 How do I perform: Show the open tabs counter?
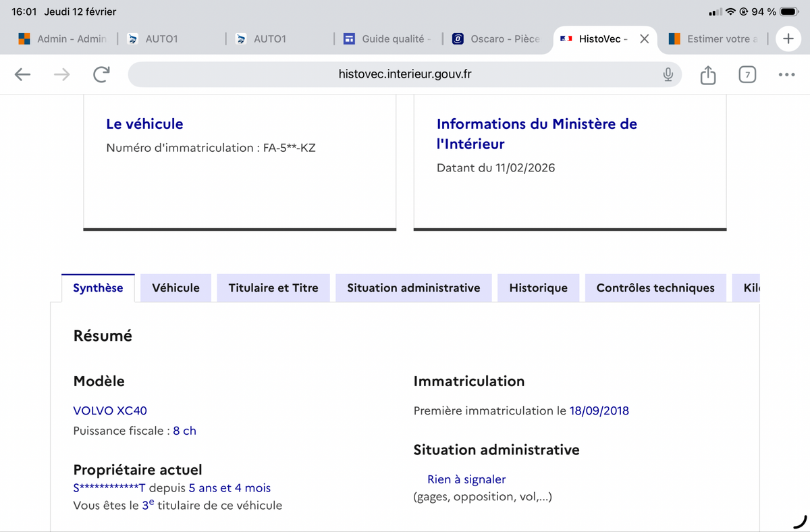747,74
